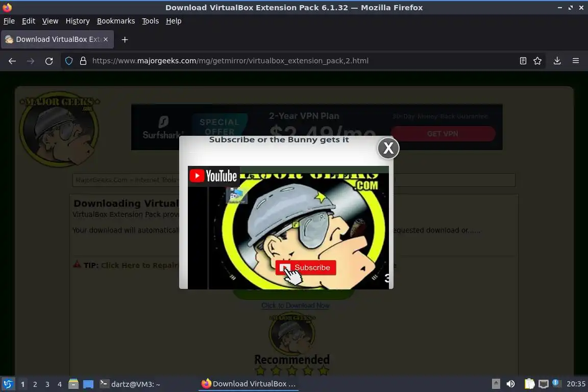The height and width of the screenshot is (392, 588).
Task: Click the red Subscribe button in popup
Action: click(306, 267)
